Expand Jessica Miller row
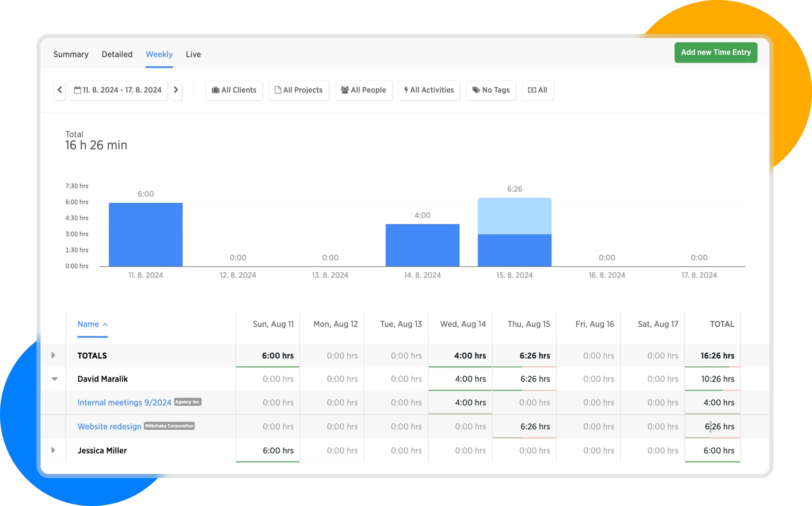812x506 pixels. coord(53,450)
